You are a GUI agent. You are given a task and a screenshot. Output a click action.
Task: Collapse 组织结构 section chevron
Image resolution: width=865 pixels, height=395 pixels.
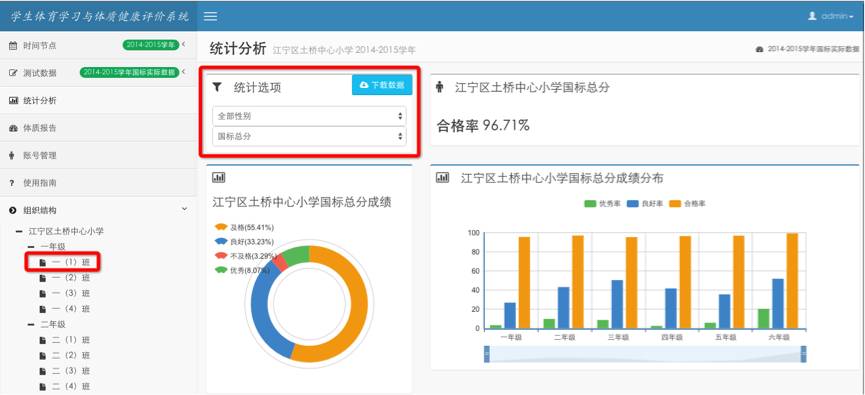click(184, 210)
